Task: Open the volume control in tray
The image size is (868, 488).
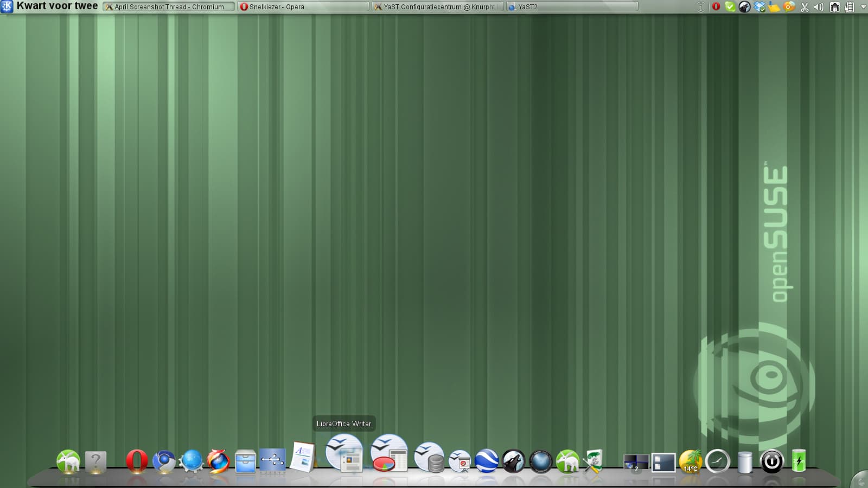Action: 819,7
